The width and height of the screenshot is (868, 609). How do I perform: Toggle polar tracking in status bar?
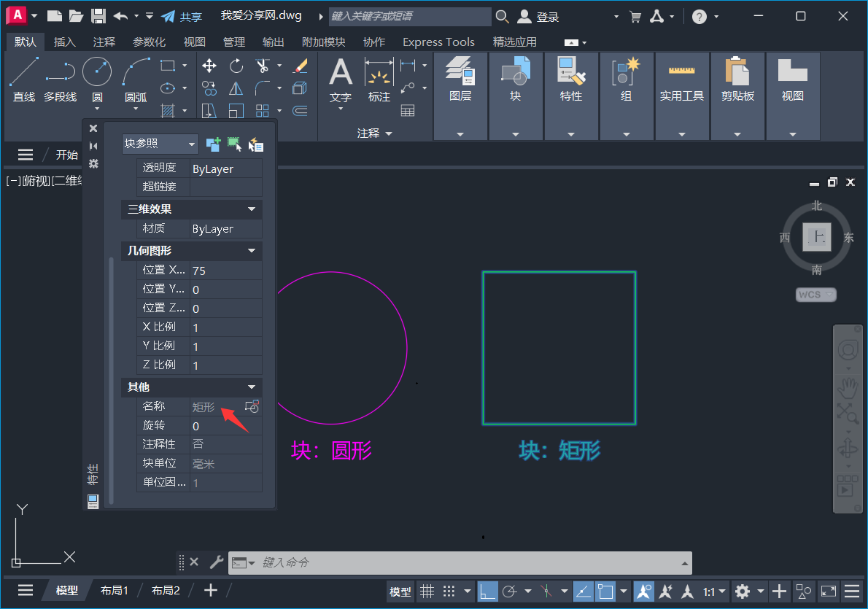tap(509, 591)
